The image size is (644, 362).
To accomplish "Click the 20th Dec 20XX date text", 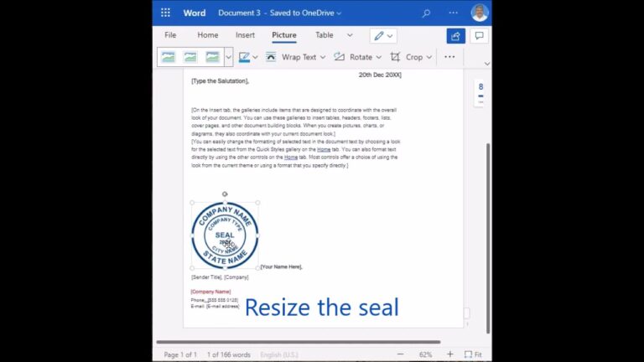I will click(x=380, y=75).
